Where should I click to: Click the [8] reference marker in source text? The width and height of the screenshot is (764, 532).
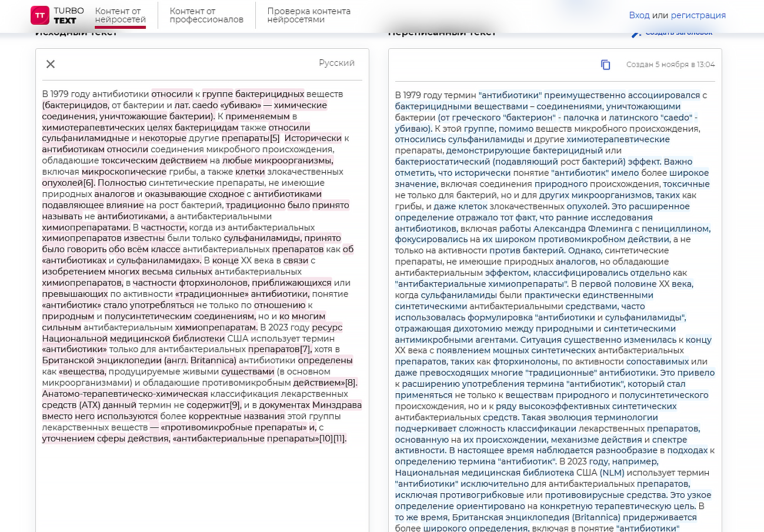click(x=351, y=383)
